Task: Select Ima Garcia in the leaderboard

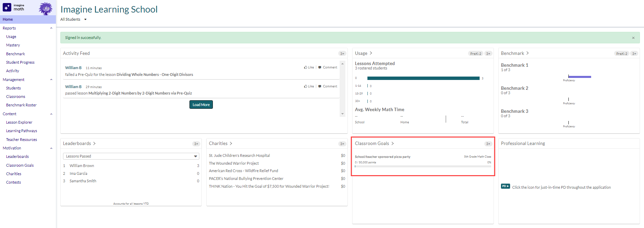Action: point(78,173)
